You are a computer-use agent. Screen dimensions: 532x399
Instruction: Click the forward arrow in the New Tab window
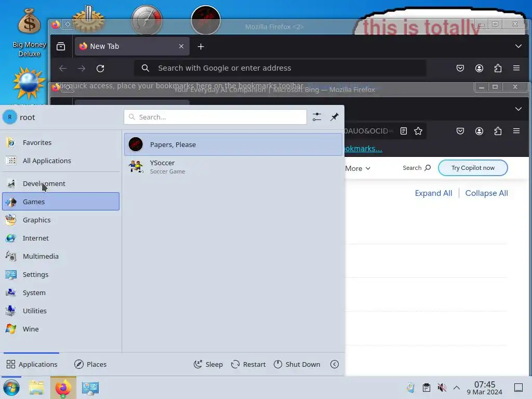coord(82,68)
